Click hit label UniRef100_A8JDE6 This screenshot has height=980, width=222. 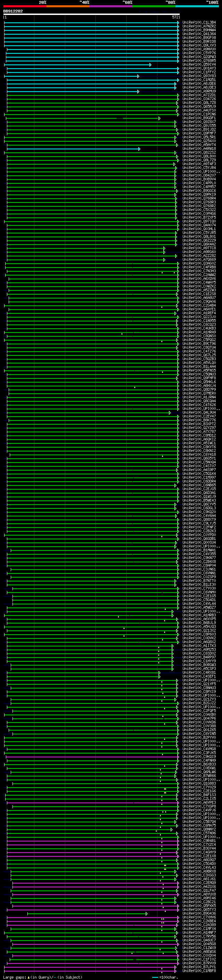199,84
